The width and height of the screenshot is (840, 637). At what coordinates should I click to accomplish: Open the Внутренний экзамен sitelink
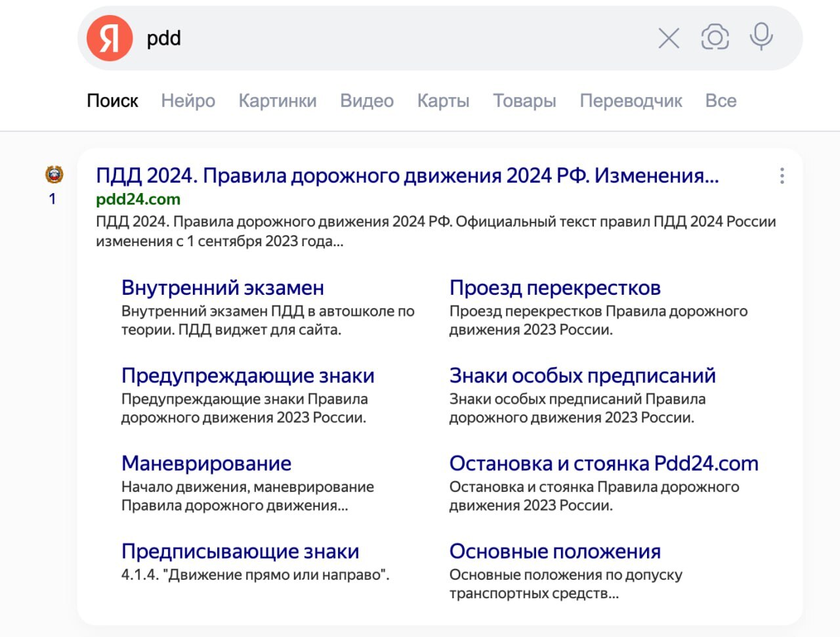222,288
